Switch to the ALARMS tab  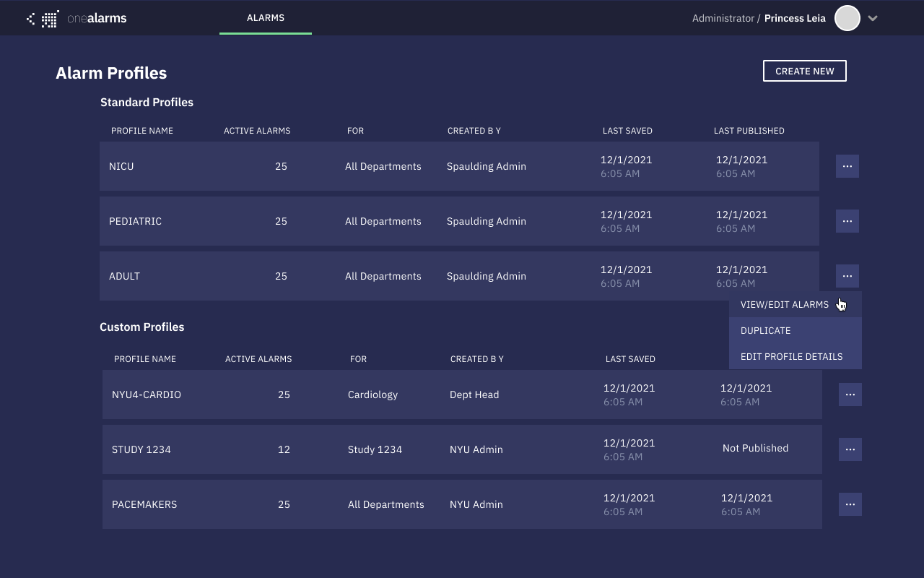266,18
